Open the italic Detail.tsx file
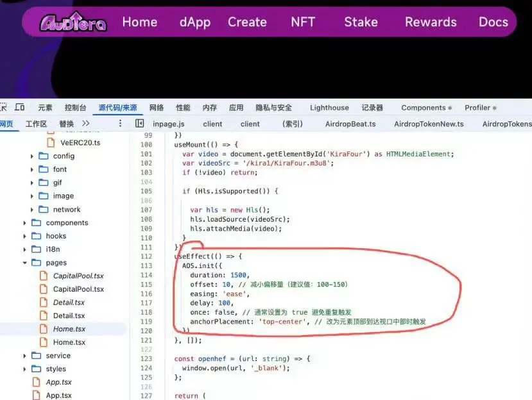532x400 pixels. tap(69, 303)
